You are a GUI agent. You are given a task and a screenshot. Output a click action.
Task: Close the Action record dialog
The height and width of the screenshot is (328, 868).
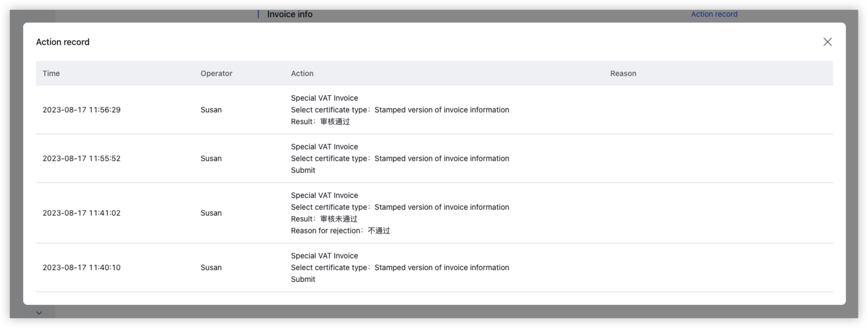(x=827, y=42)
